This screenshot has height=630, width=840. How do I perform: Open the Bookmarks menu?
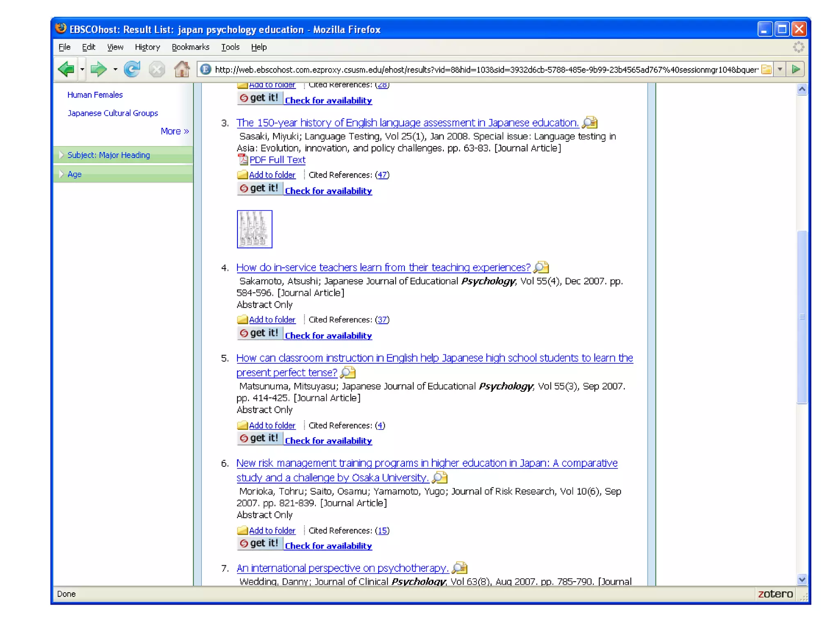190,47
